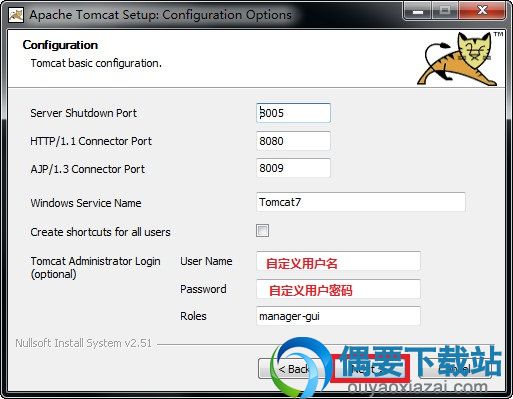Enable Create shortcuts for all users checkbox
The width and height of the screenshot is (513, 399).
[262, 231]
